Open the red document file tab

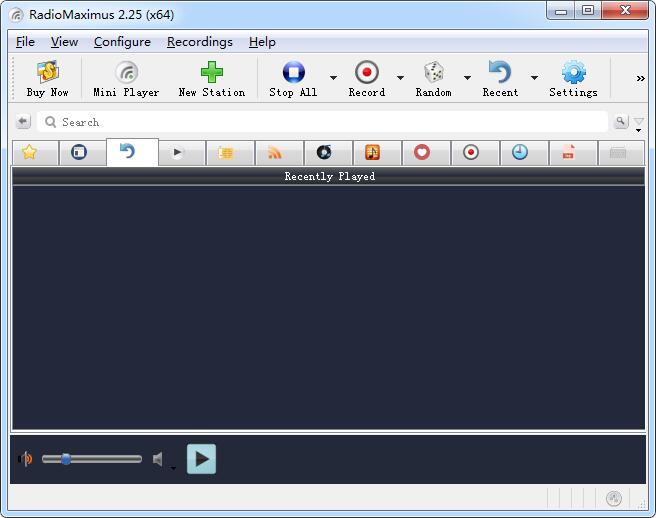[x=573, y=153]
